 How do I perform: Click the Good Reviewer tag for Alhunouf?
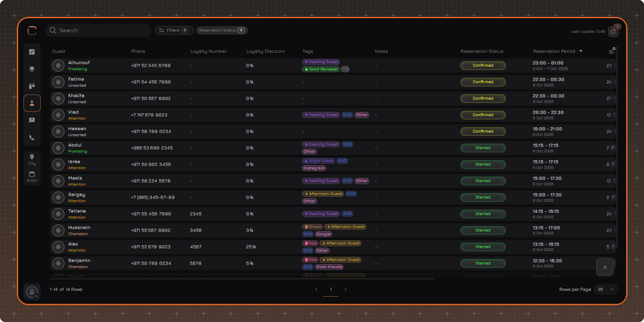[x=321, y=69]
